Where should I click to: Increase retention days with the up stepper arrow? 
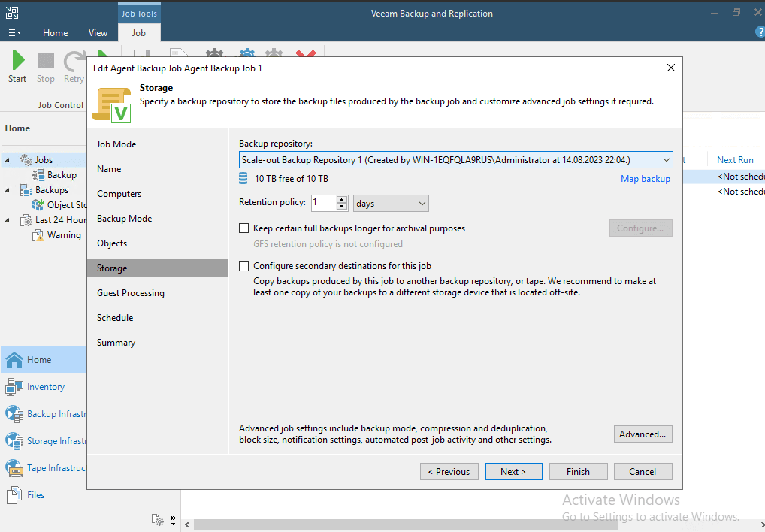342,200
